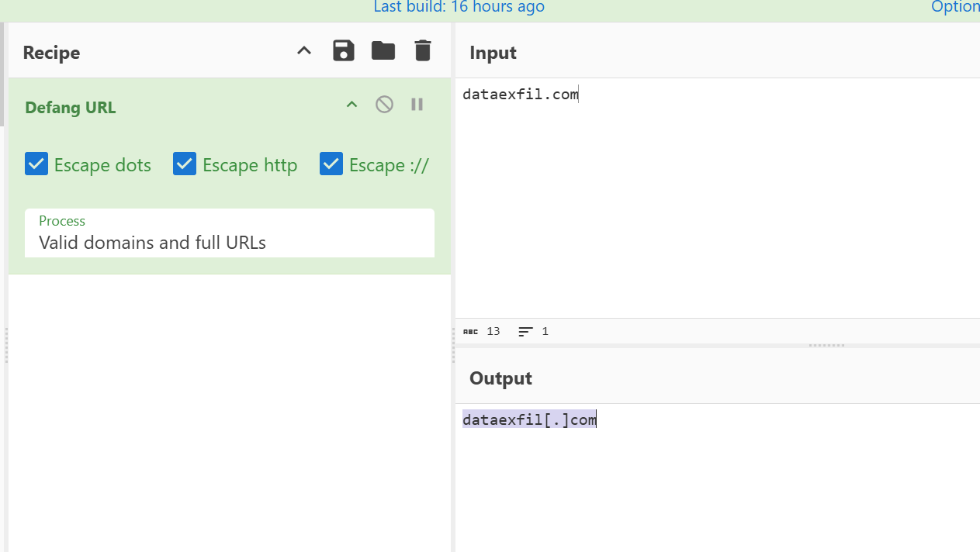980x552 pixels.
Task: Click the Output panel heading
Action: [500, 378]
